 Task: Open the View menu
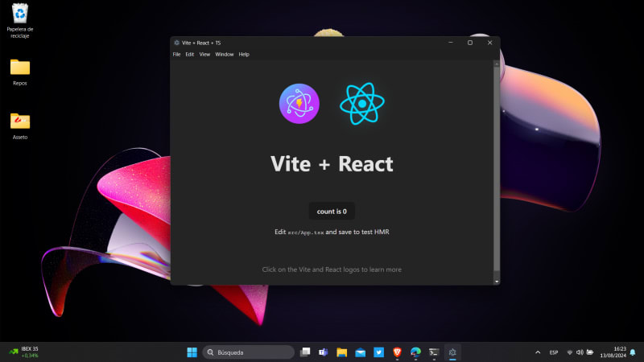pyautogui.click(x=204, y=54)
